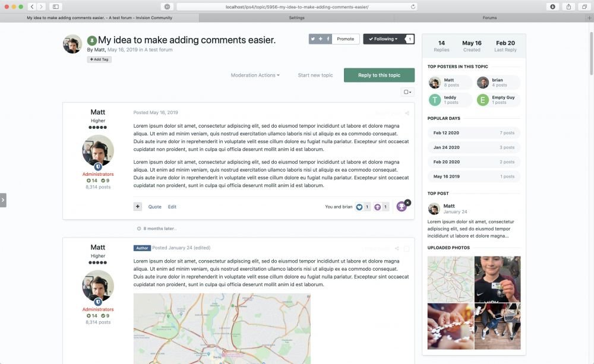Open Safari's sidebar toggle icon
Viewport: 594px width, 364px height.
(x=56, y=7)
